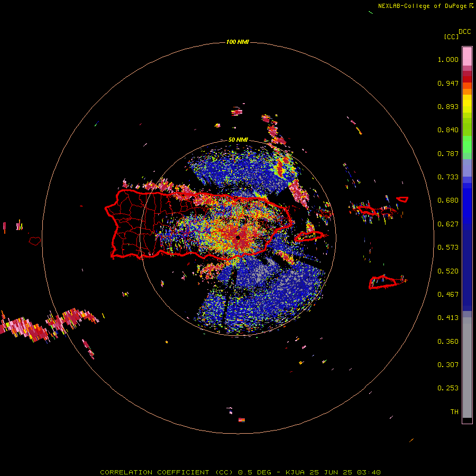
Task: Click the 0.893 color scale value
Action: coord(448,106)
